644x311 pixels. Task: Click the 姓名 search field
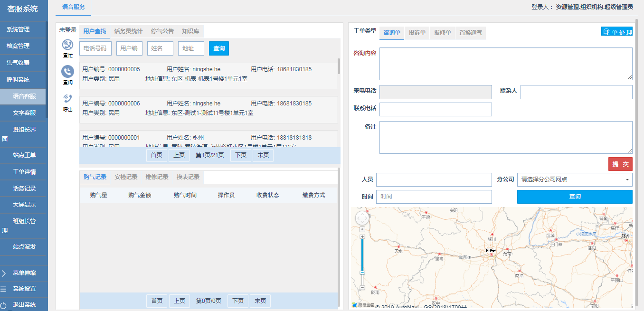[160, 48]
